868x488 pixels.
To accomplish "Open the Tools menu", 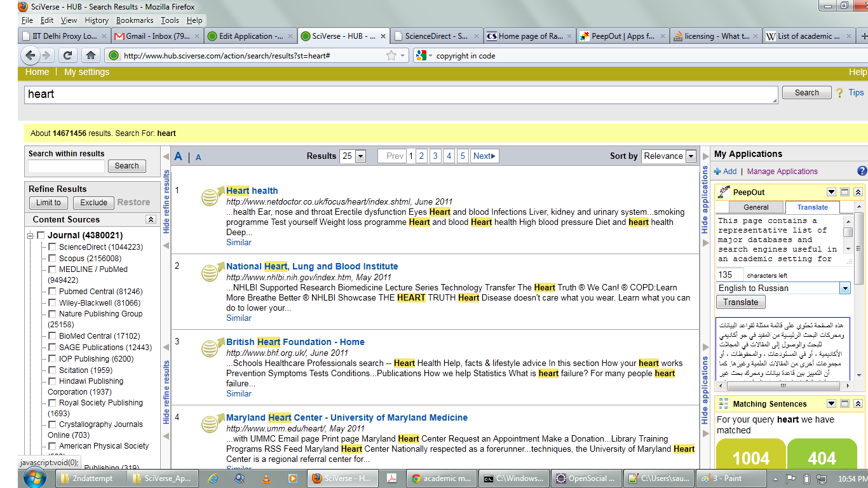I will pos(170,20).
